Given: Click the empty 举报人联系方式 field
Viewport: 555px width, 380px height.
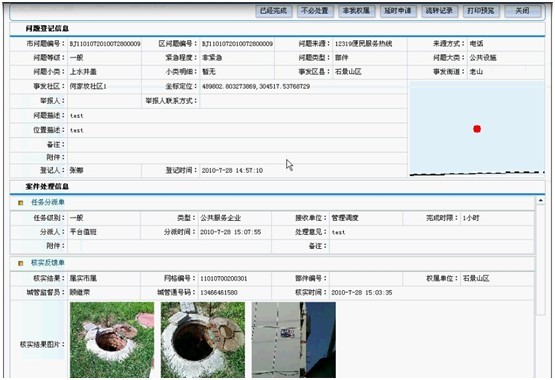Looking at the screenshot, I should coord(303,101).
